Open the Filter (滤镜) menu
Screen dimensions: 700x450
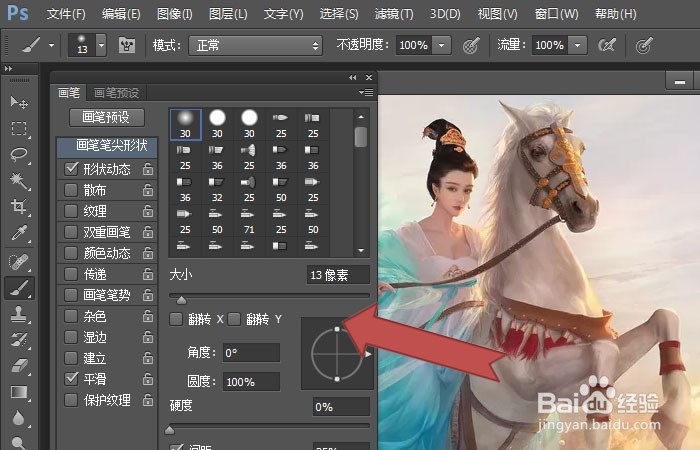click(x=394, y=14)
